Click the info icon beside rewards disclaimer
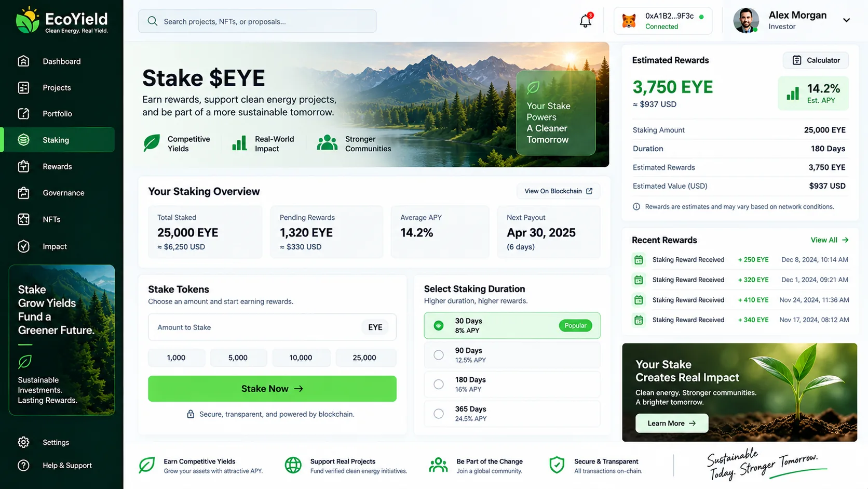 point(636,207)
